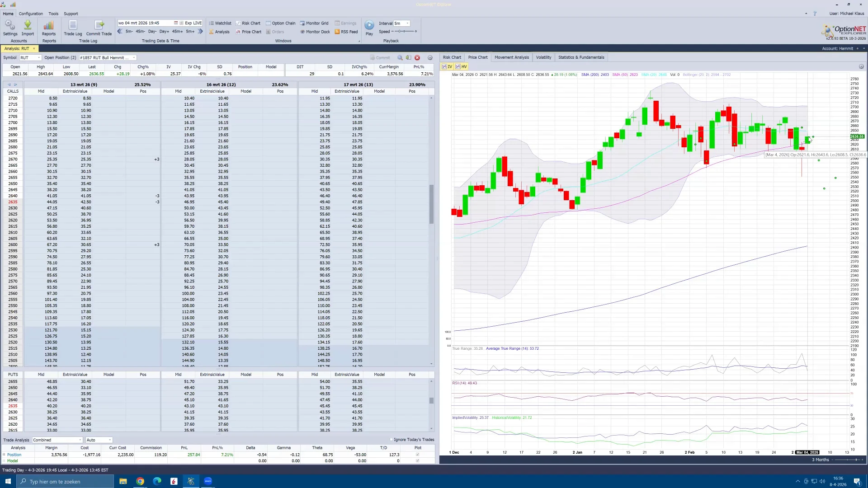Viewport: 868px width, 488px height.
Task: Toggle the HV chart overlay
Action: [461, 66]
